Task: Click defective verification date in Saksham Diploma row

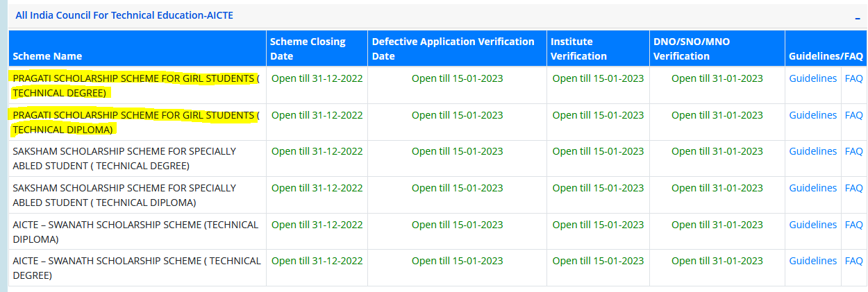Action: 458,188
